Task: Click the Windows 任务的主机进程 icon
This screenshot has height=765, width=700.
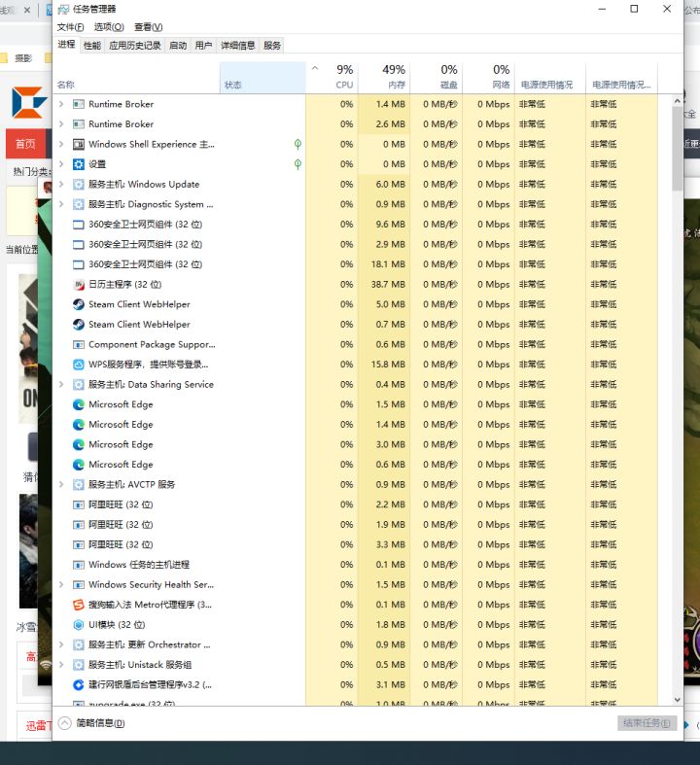Action: (78, 565)
